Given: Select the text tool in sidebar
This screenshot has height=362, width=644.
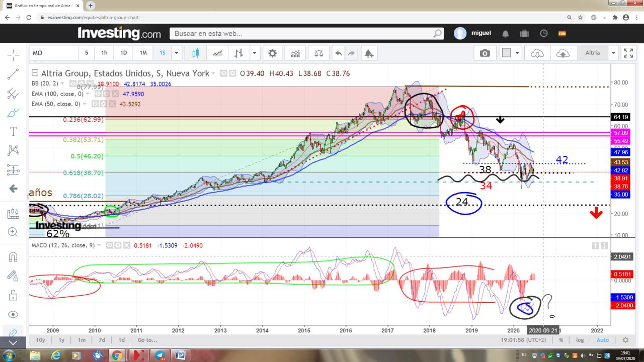Looking at the screenshot, I should click(13, 131).
